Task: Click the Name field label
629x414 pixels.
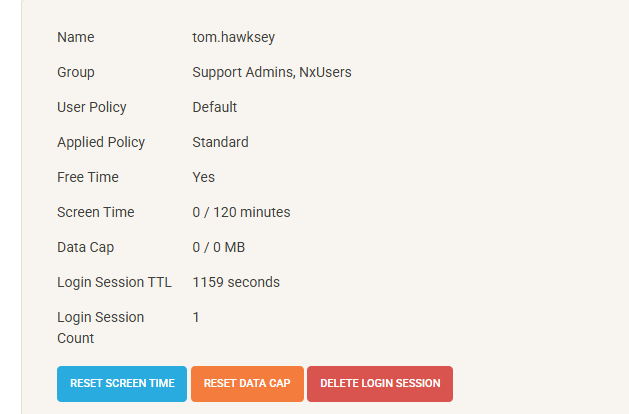Action: (x=76, y=37)
